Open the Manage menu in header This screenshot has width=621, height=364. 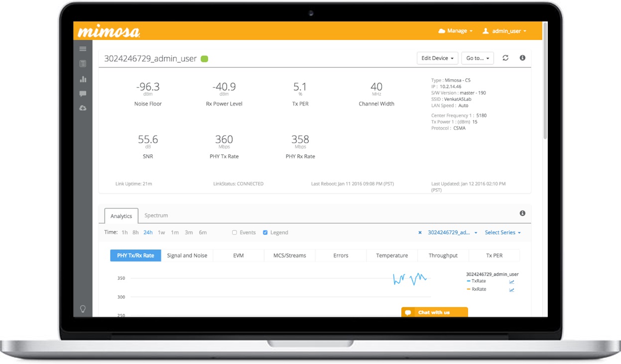pos(456,31)
